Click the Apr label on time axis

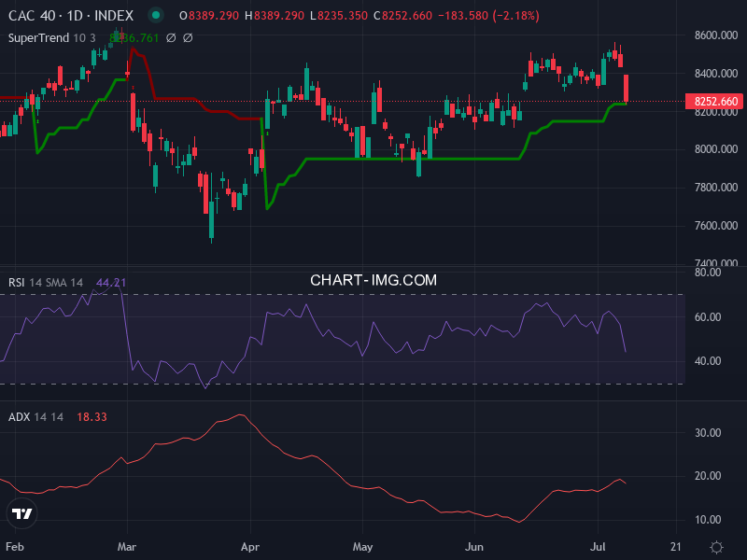tap(250, 547)
